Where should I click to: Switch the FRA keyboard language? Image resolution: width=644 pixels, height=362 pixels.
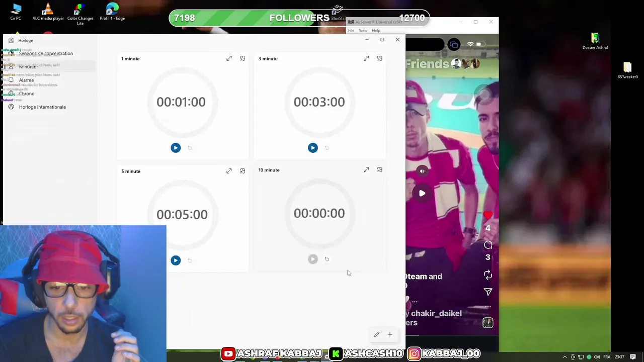[x=607, y=357]
